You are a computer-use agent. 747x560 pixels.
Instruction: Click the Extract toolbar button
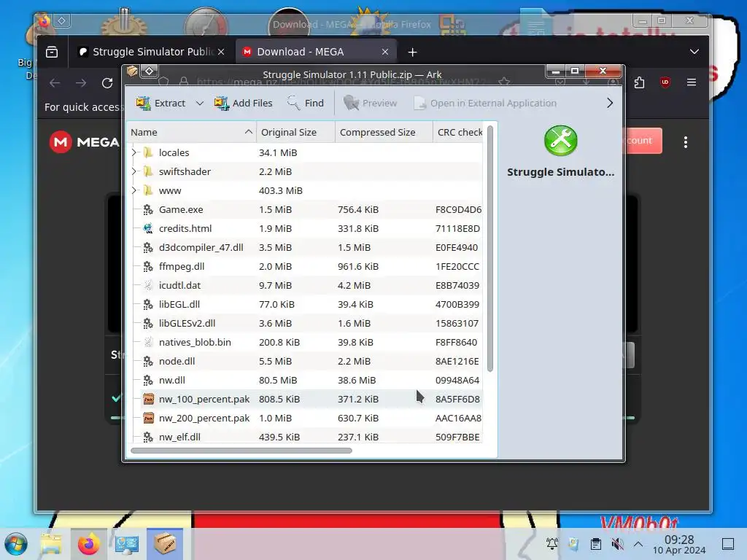tap(160, 103)
